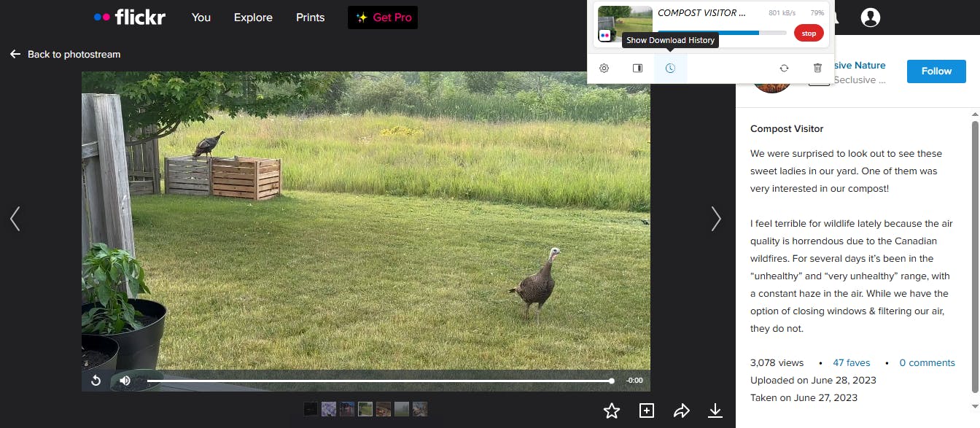Open the Explore menu item
The image size is (980, 428).
(x=253, y=17)
